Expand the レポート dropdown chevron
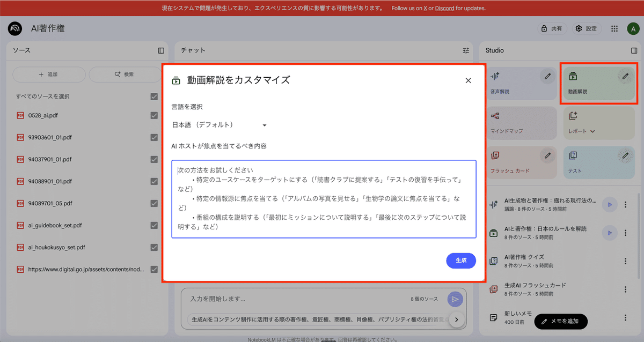 point(592,131)
